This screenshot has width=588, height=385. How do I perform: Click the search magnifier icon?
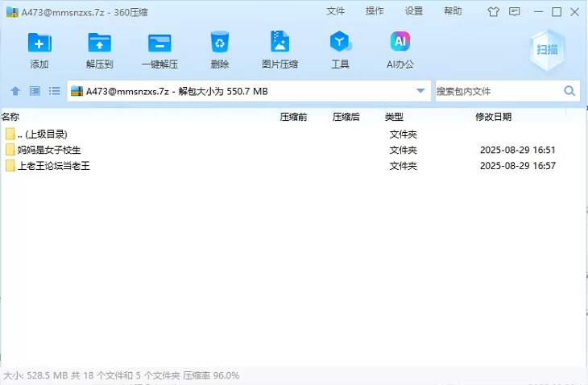569,91
